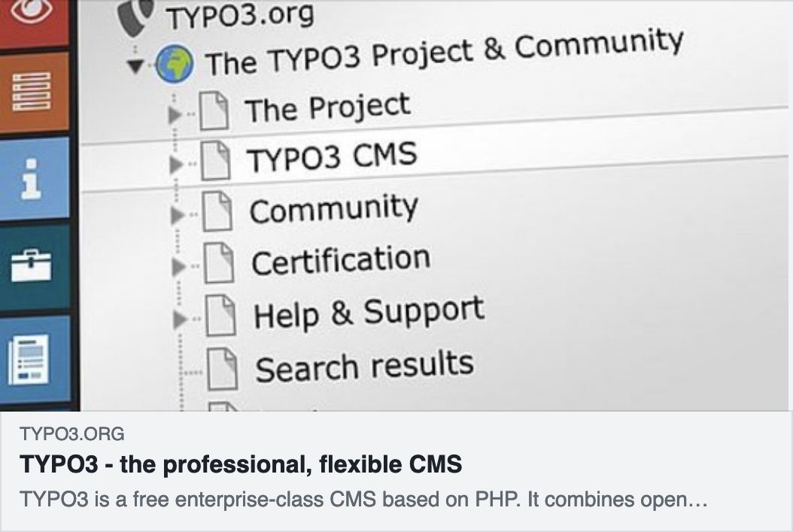Collapse The TYPO3 Project & Community node
This screenshot has height=532, width=793.
[x=135, y=67]
